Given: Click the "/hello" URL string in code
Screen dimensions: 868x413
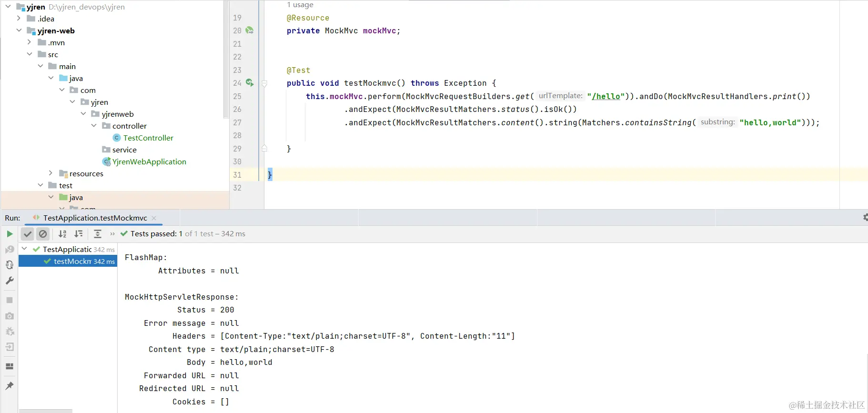Looking at the screenshot, I should click(x=606, y=96).
